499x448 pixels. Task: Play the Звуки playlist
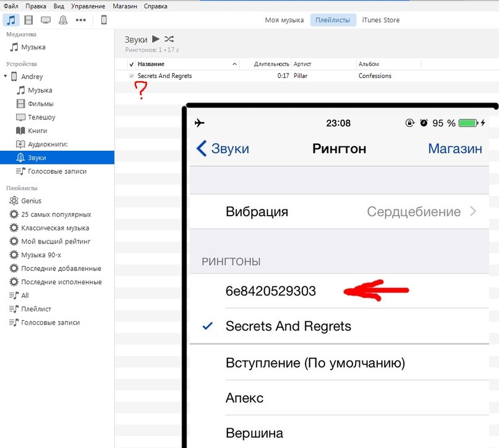point(156,39)
